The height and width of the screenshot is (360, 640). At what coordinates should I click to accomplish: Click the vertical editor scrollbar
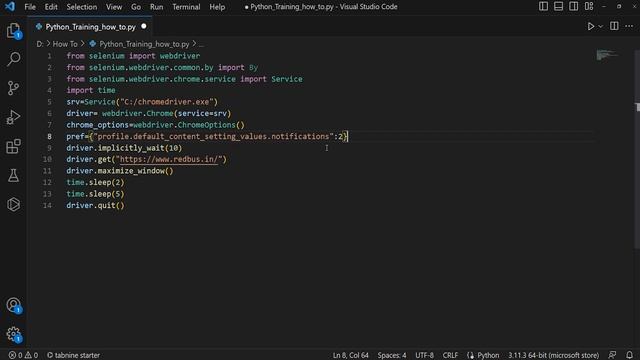pyautogui.click(x=637, y=149)
